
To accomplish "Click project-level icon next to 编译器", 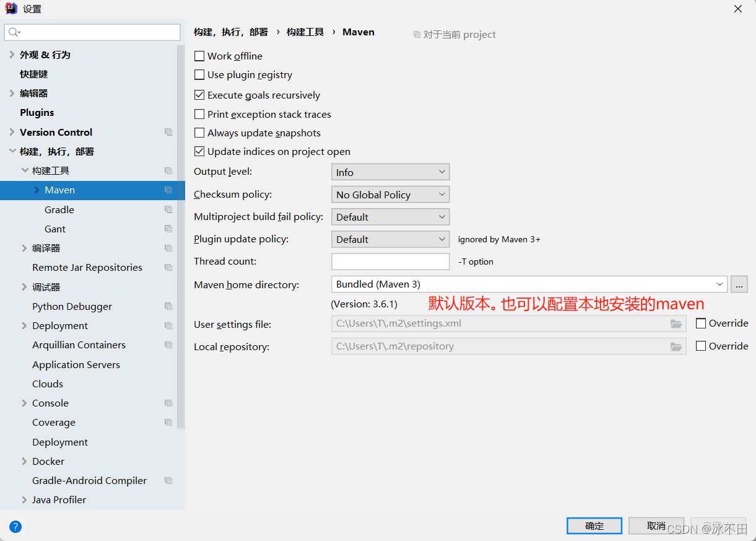I will coord(168,248).
